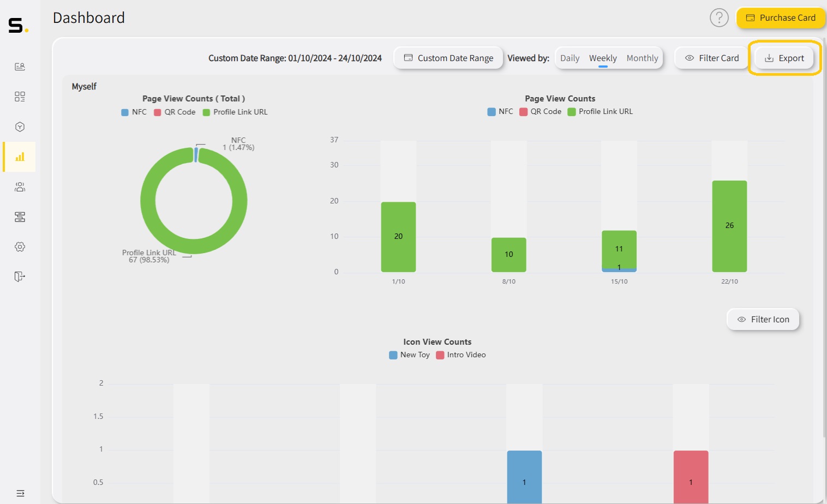Collapse the sidebar using bottom icon

point(20,493)
